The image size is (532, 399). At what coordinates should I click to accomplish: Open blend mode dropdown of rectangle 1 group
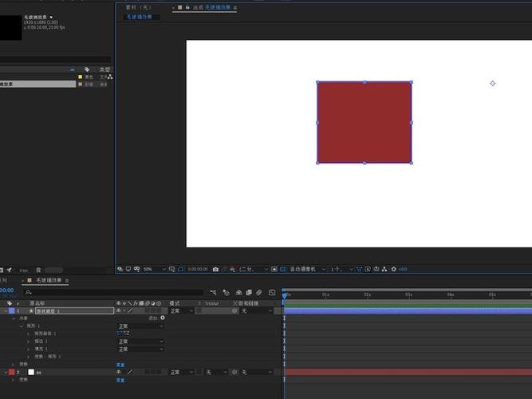point(140,326)
